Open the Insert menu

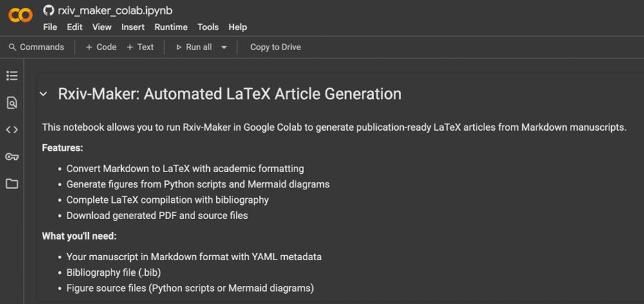point(133,27)
